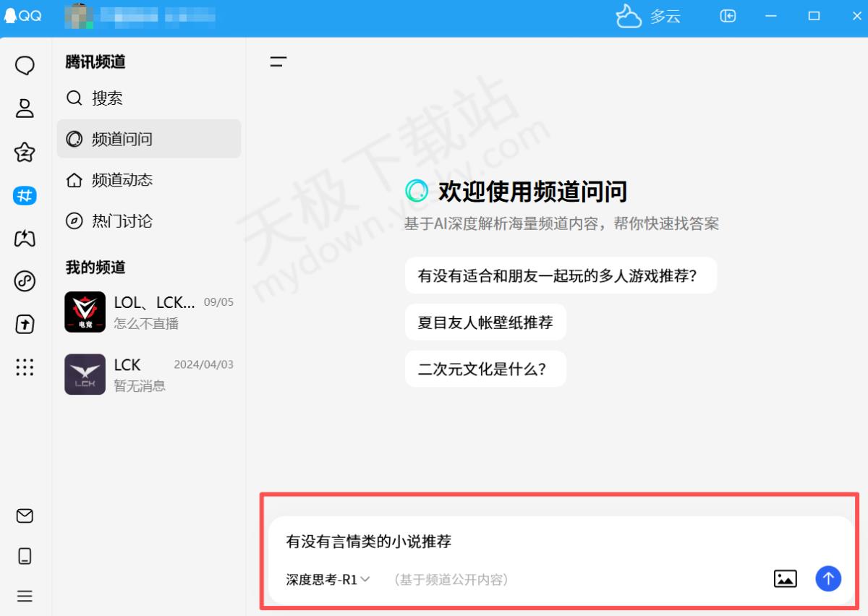Open the LOL、LCK channel in 我的频道
This screenshot has width=868, height=616.
[148, 312]
